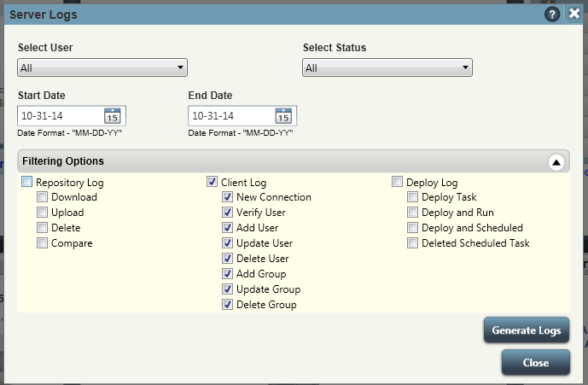The image size is (588, 385).
Task: Open the Start Date calendar picker
Action: click(112, 116)
